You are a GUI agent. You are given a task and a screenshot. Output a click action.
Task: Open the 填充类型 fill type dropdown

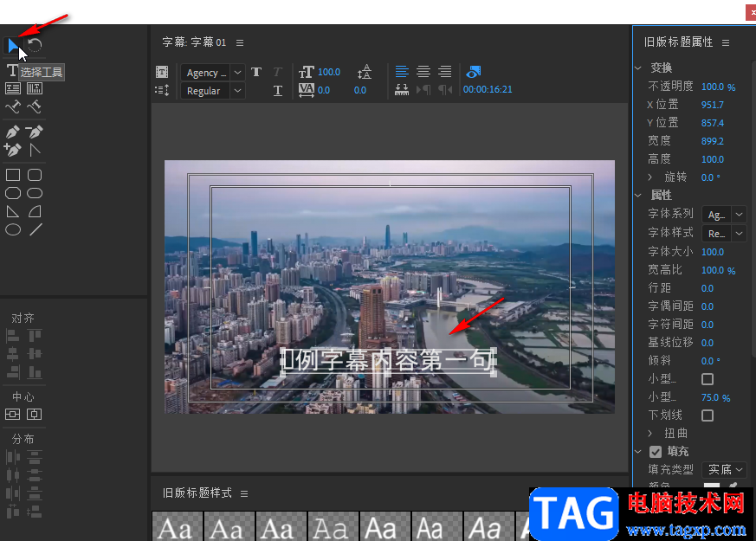(x=724, y=469)
